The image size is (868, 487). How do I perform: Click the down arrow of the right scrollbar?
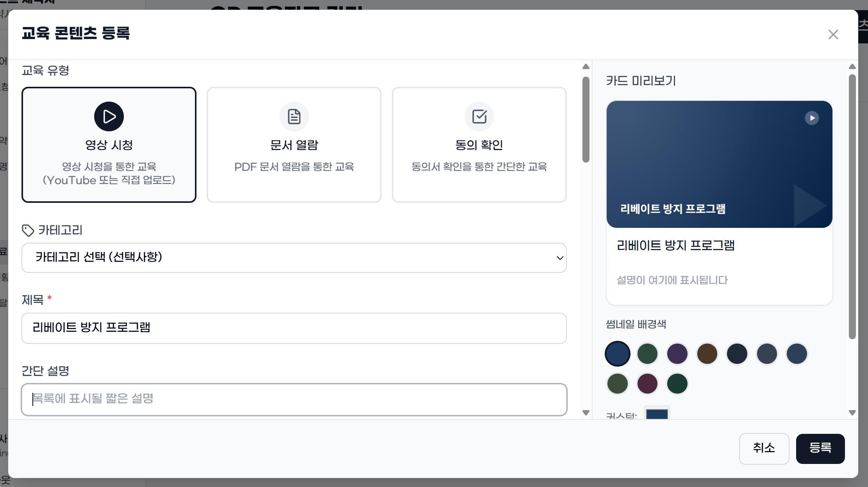[853, 413]
